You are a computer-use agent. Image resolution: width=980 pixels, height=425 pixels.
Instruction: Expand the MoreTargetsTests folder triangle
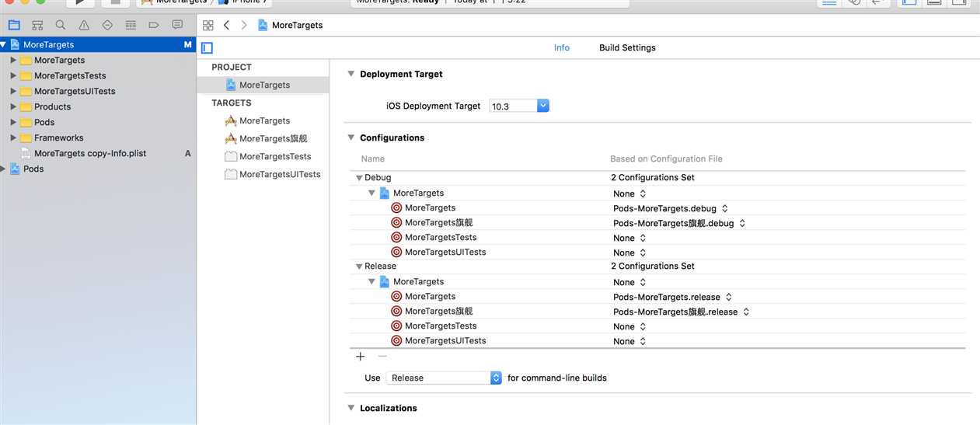pyautogui.click(x=13, y=75)
